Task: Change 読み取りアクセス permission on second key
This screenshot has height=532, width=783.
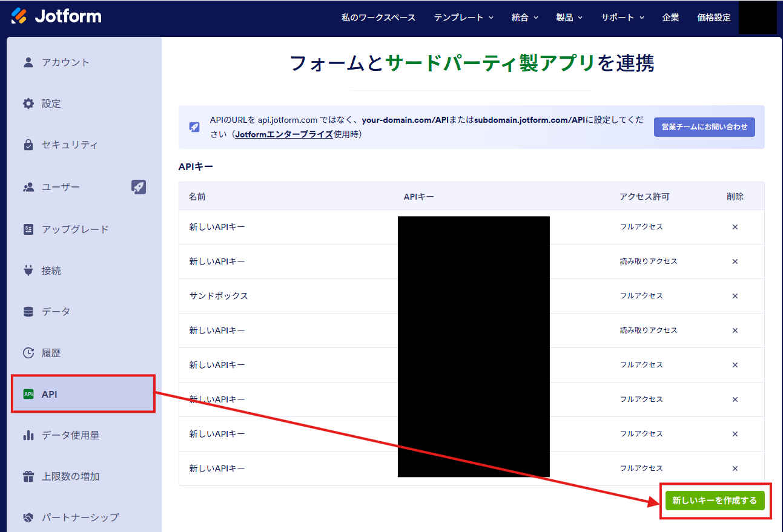Action: point(648,261)
